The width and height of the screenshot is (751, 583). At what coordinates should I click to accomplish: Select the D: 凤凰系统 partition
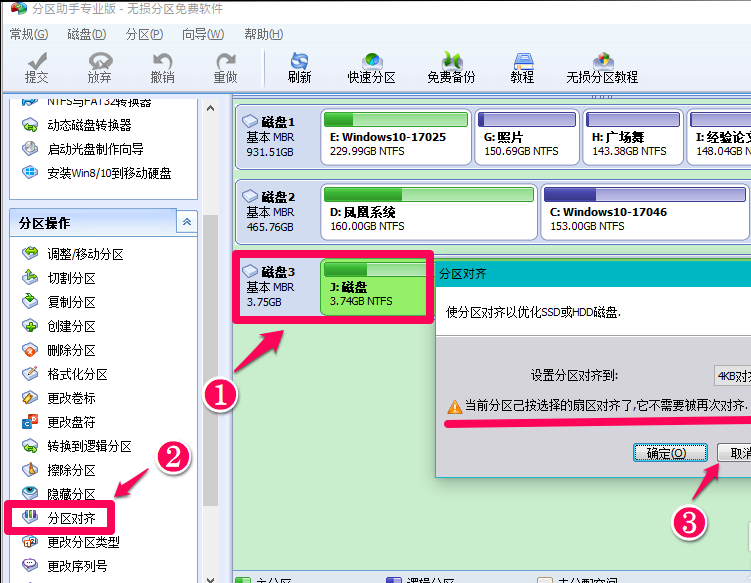428,210
